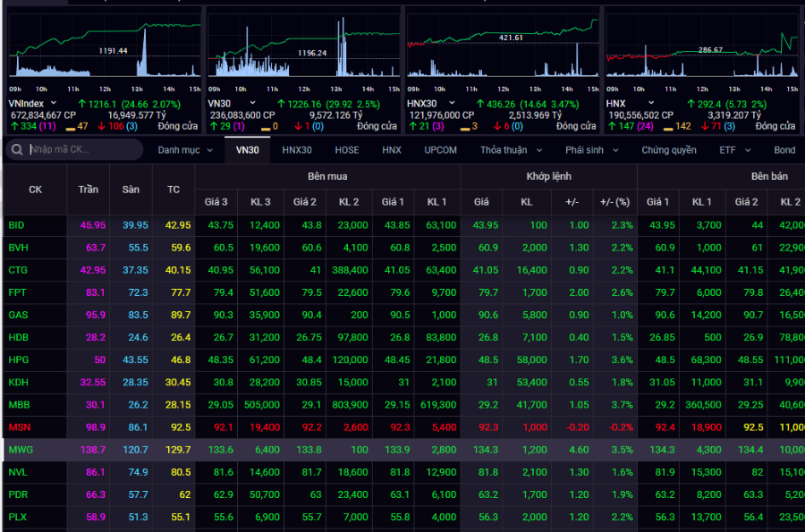
Task: Open the Bond tab
Action: pos(784,150)
